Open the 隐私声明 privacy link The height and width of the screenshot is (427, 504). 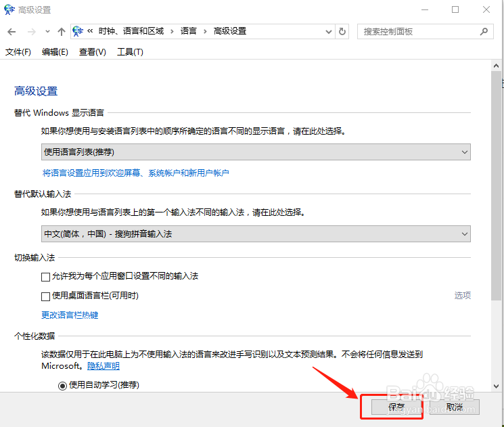104,366
